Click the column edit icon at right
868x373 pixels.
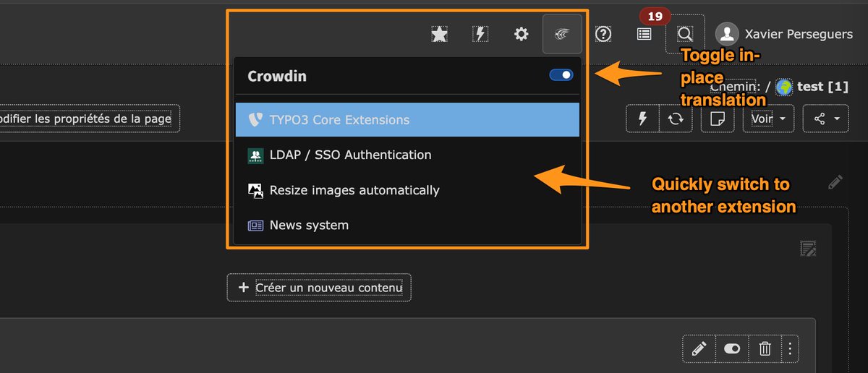pyautogui.click(x=809, y=249)
